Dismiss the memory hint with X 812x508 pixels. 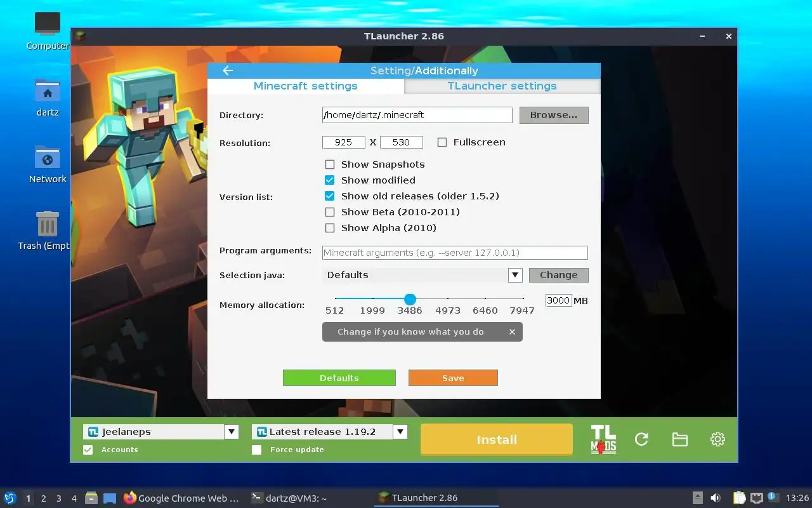(512, 332)
